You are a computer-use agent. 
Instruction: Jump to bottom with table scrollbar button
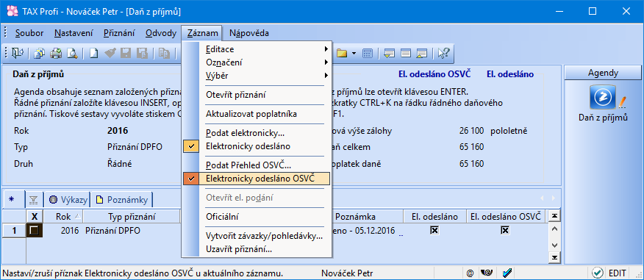[x=554, y=258]
